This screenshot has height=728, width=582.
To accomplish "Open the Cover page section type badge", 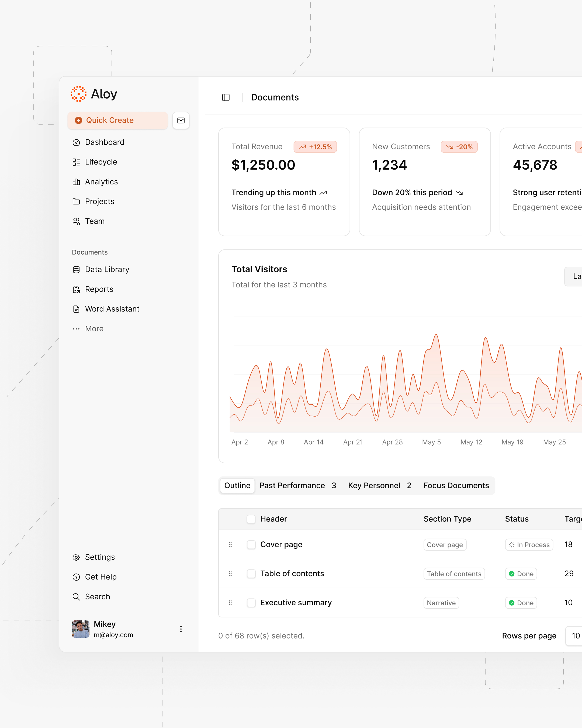I will tap(445, 545).
